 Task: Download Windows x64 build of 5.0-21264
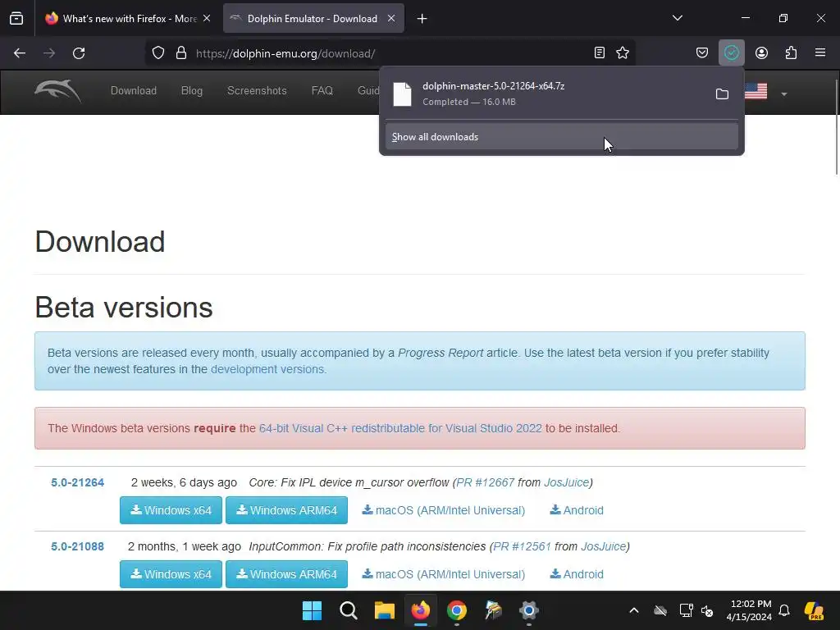click(x=171, y=510)
